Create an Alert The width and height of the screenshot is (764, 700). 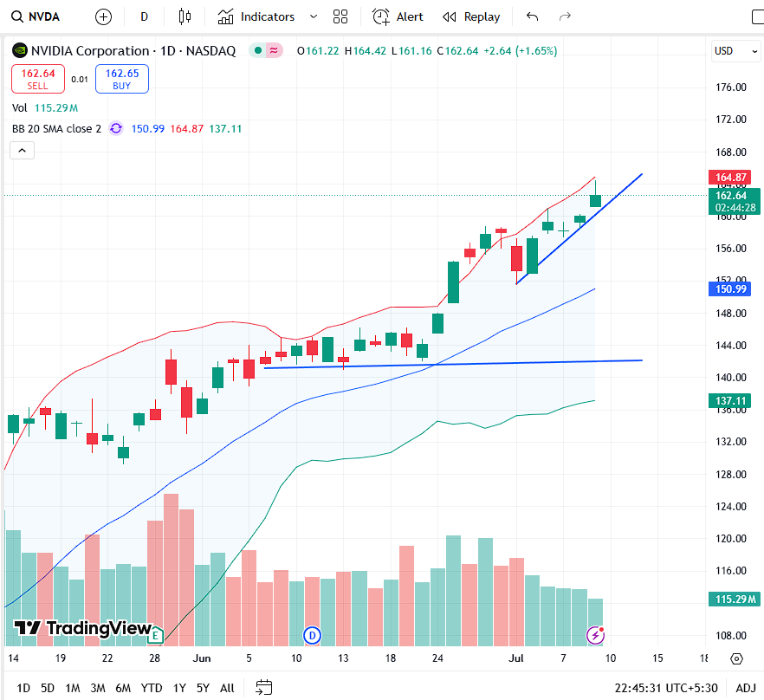pos(398,16)
